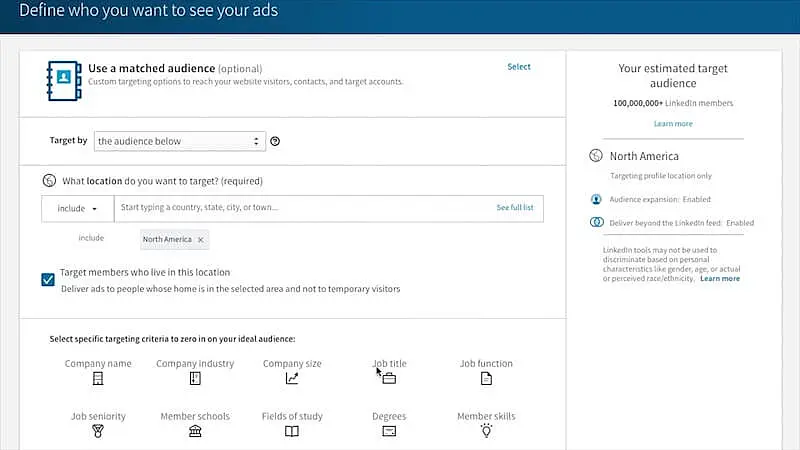Click the matched audience address book icon

[x=64, y=81]
